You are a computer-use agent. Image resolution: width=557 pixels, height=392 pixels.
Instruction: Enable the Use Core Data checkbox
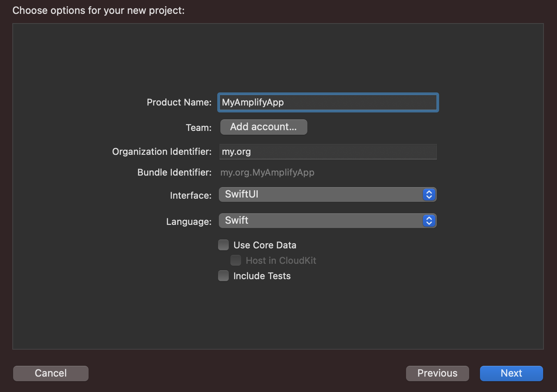[x=223, y=245]
